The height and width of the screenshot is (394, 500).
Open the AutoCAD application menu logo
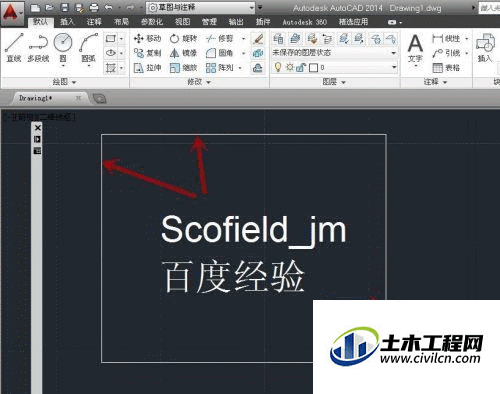coord(11,13)
